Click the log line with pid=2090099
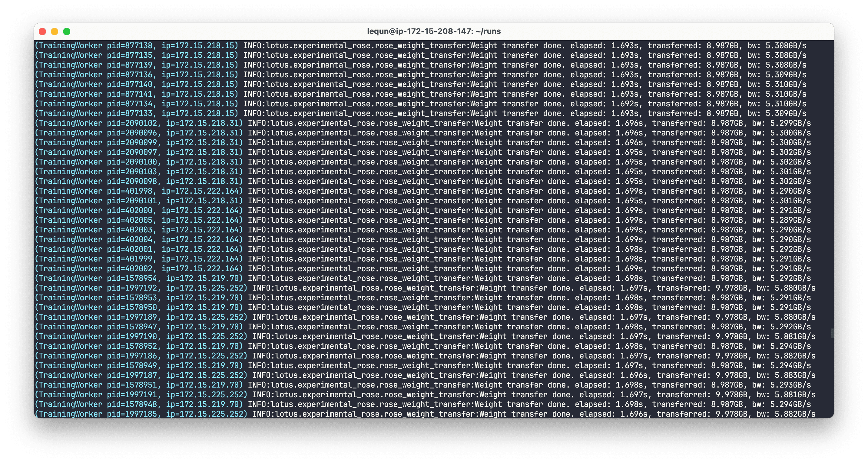Screen dimensions: 868x463 423,143
